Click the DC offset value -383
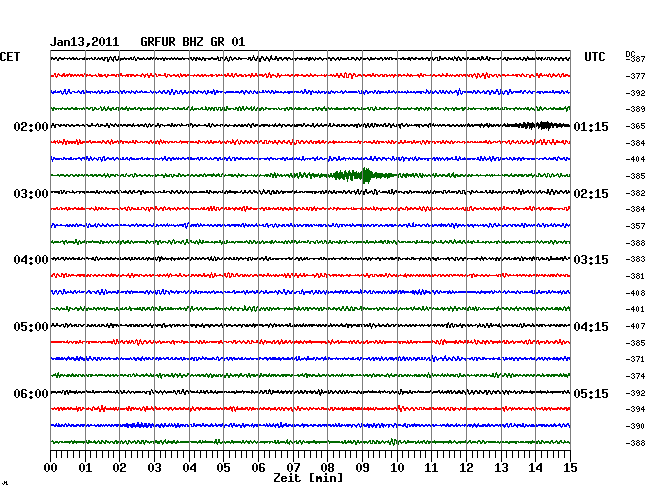This screenshot has width=650, height=494. [635, 259]
